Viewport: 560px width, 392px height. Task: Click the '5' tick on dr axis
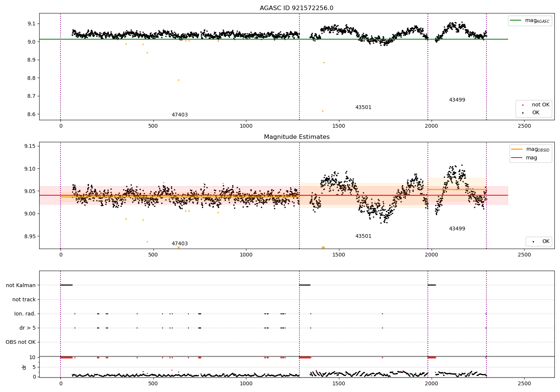pyautogui.click(x=34, y=367)
